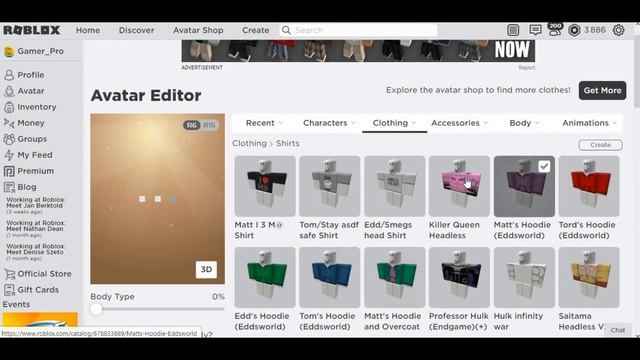Image resolution: width=640 pixels, height=360 pixels.
Task: Click the Gamer_Pro username
Action: [40, 51]
